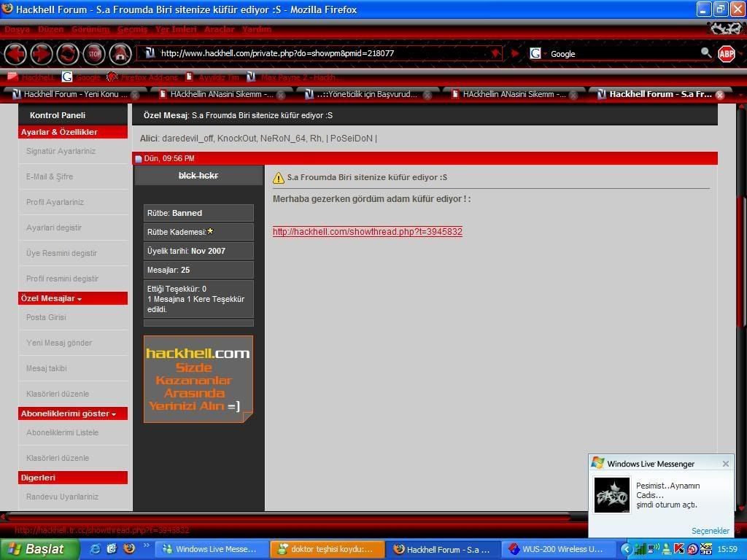Click Yeni Mesaj gönder link

point(59,343)
